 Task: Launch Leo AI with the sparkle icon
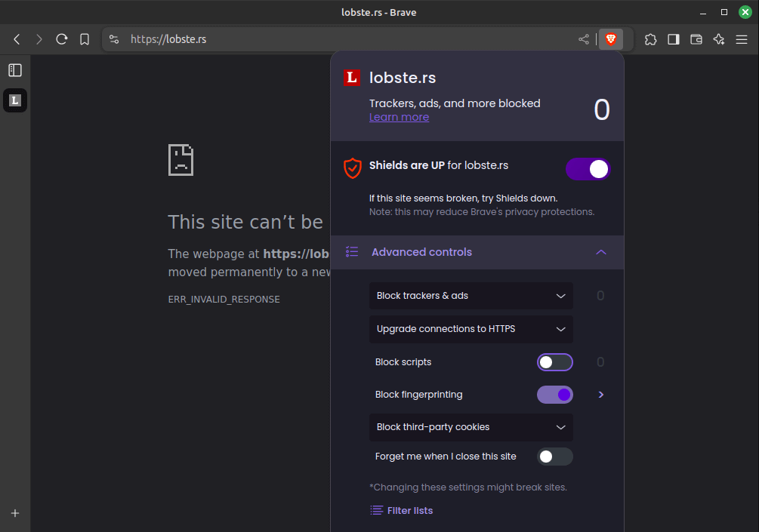click(x=718, y=38)
